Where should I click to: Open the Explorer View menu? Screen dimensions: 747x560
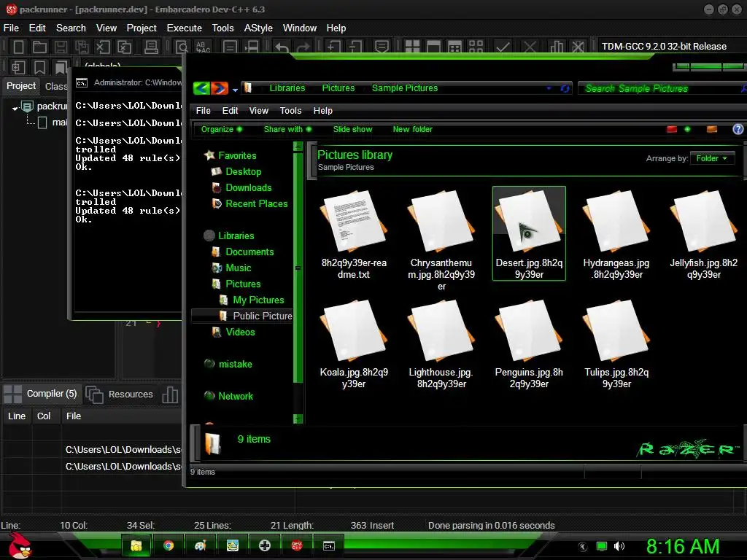click(259, 111)
